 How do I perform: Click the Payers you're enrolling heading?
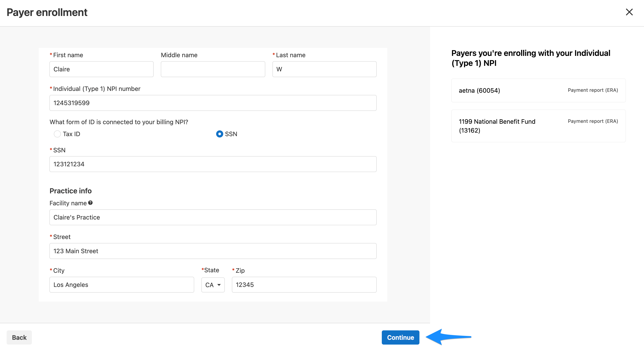point(531,58)
